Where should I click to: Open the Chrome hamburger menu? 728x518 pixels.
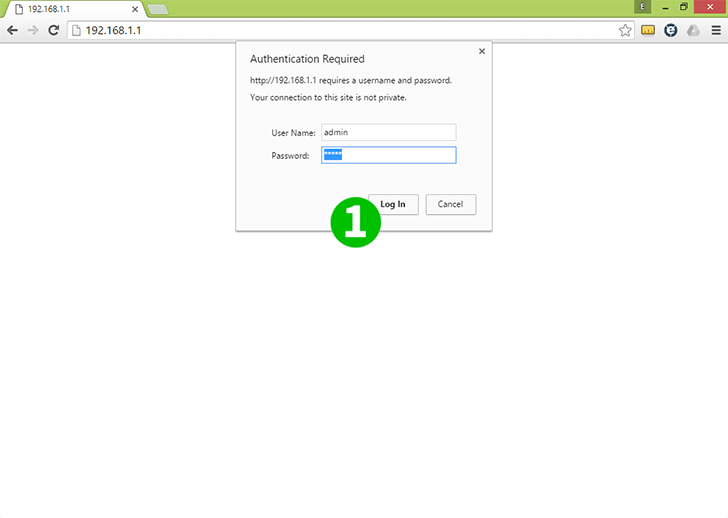click(715, 30)
